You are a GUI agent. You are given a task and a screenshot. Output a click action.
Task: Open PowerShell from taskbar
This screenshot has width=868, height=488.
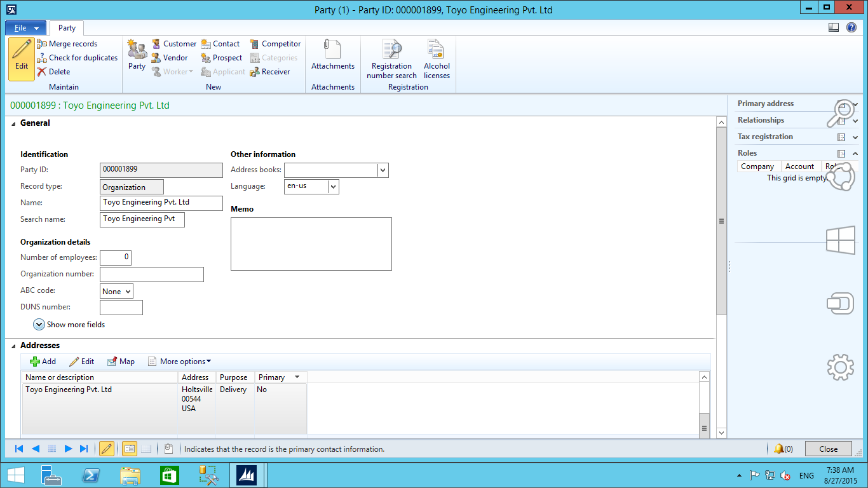click(91, 475)
